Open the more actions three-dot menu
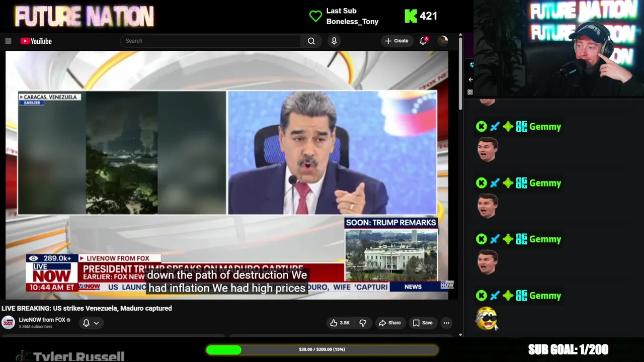Viewport: 644px width, 362px height. coord(446,323)
